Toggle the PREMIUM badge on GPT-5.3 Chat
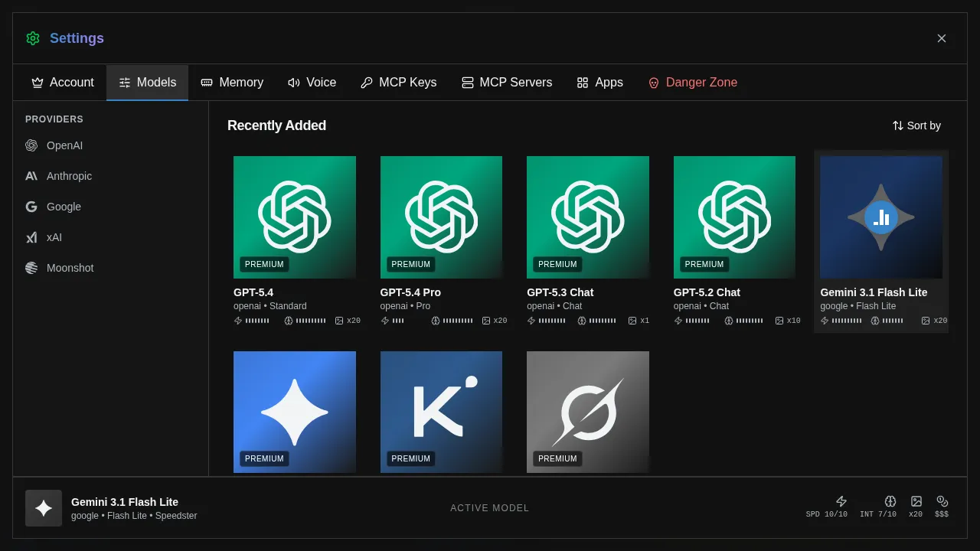The height and width of the screenshot is (551, 980). coord(557,264)
